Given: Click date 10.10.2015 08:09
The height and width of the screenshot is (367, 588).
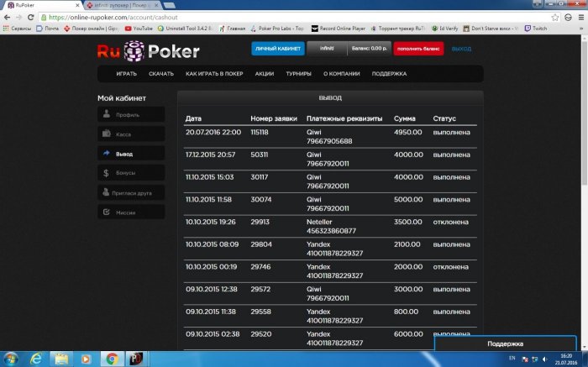Looking at the screenshot, I should pyautogui.click(x=212, y=244).
